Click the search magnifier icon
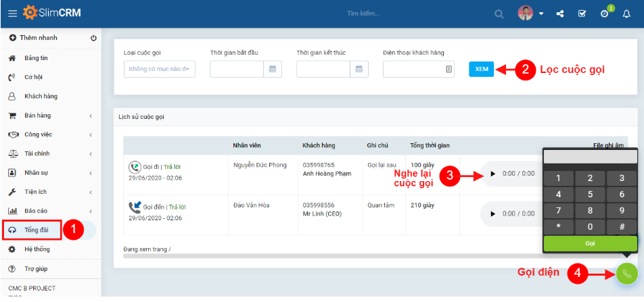The image size is (644, 302). 499,14
